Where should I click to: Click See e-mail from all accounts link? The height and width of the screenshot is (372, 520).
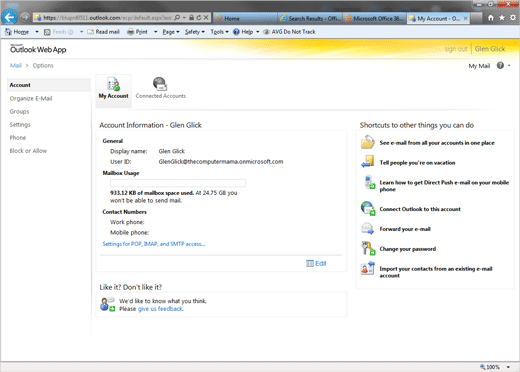(x=437, y=143)
